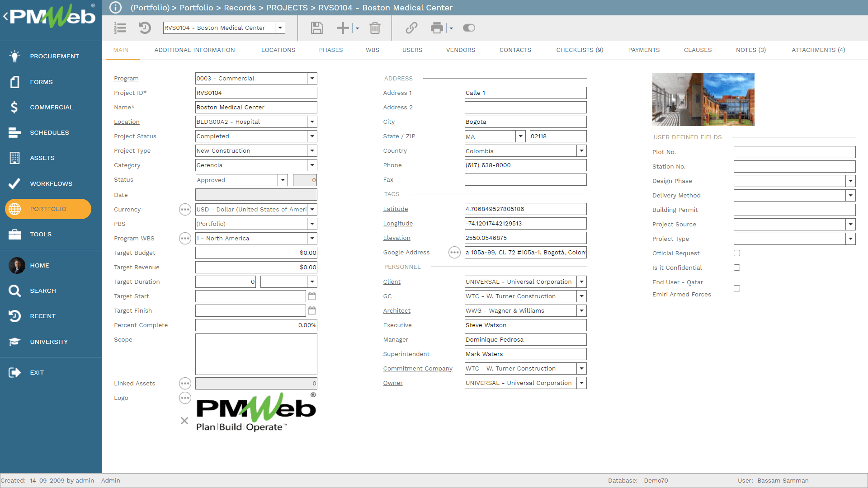Switch to the Checklists (9) tab
This screenshot has height=488, width=868.
tap(580, 50)
